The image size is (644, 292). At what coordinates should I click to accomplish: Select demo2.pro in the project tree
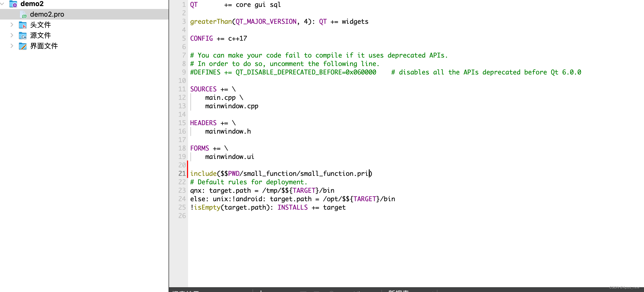tap(47, 14)
